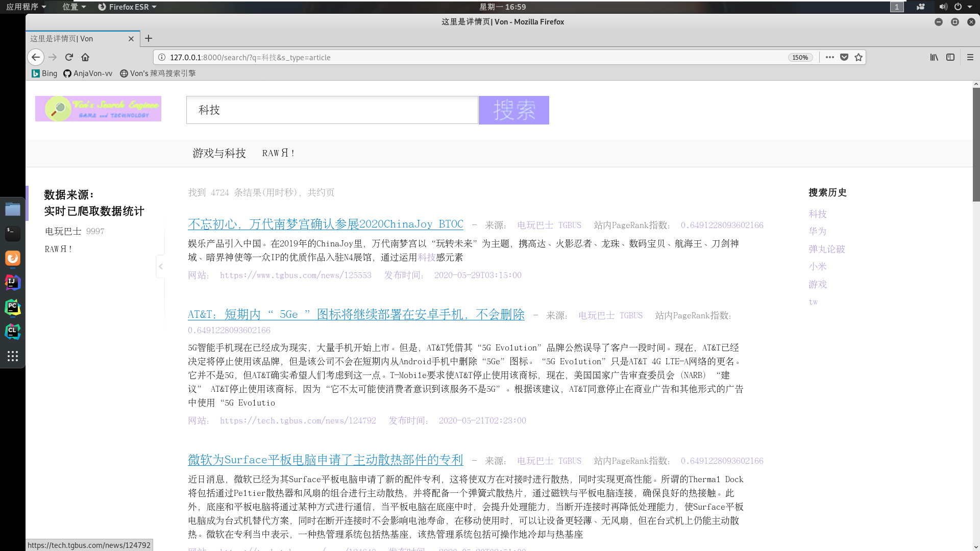
Task: Adjust volume via the speaker icon
Action: (943, 7)
